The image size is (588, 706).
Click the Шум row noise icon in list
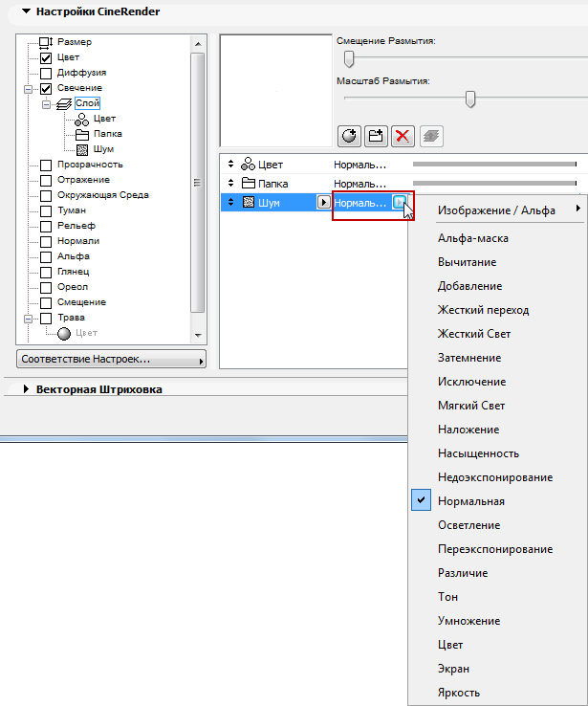pos(249,202)
